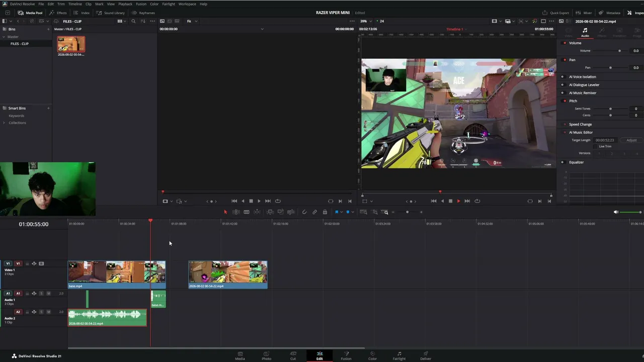Open the flag color dropdown arrow
The width and height of the screenshot is (644, 362).
point(342,212)
